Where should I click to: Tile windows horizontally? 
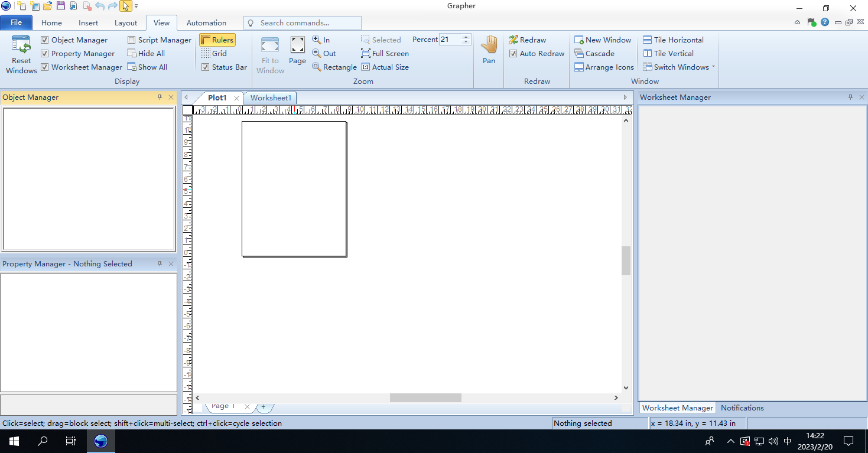[673, 40]
